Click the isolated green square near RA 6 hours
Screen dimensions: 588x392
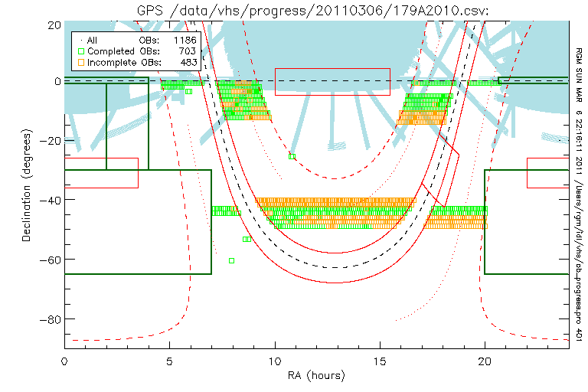pos(188,91)
